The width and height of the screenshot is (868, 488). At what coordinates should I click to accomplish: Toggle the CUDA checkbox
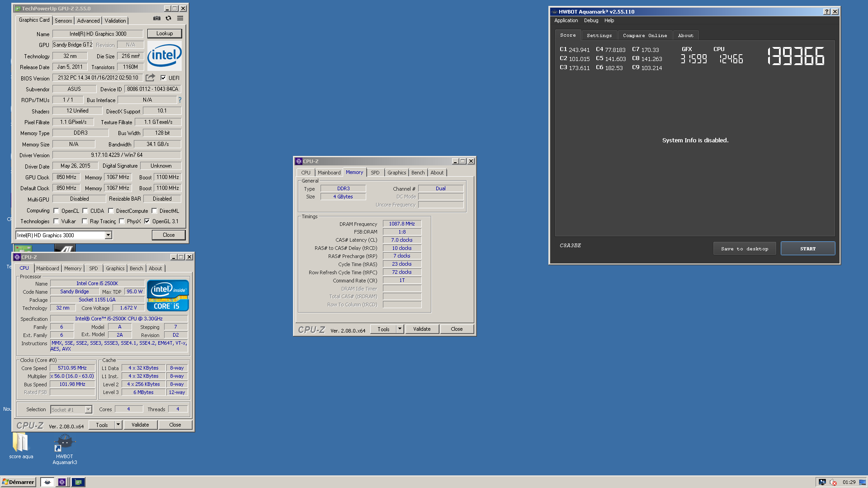pyautogui.click(x=85, y=211)
